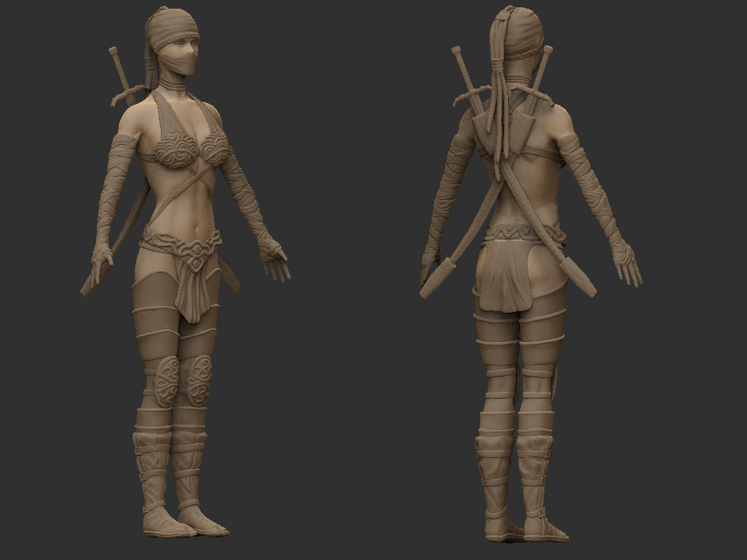Select the front-facing character model render

[x=186, y=273]
